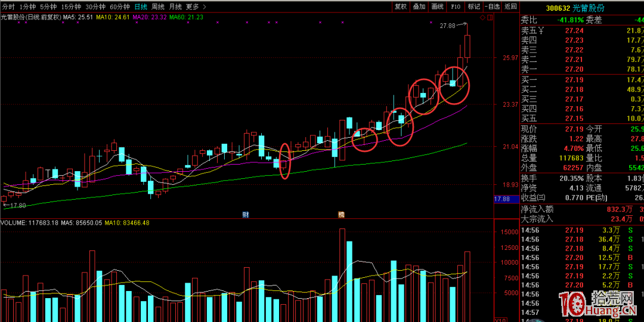This screenshot has height=322, width=644.
Task: Select the 15分钟 period tab
Action: point(71,7)
